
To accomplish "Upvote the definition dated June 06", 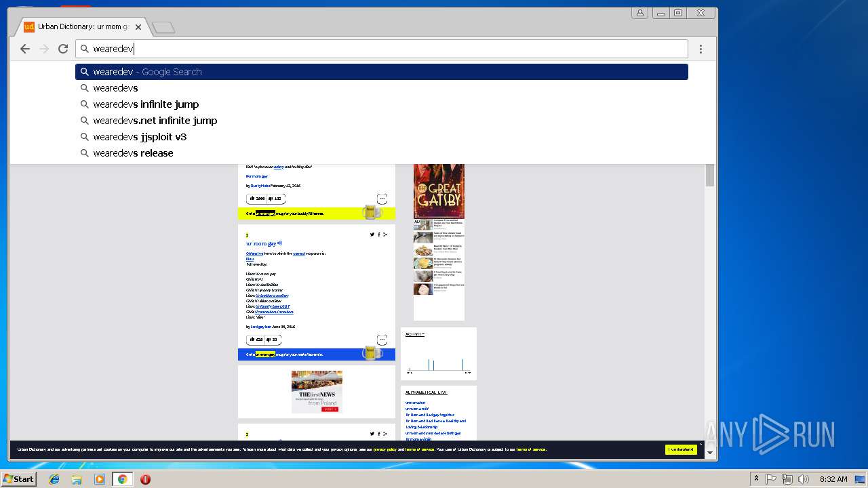I will (x=256, y=340).
